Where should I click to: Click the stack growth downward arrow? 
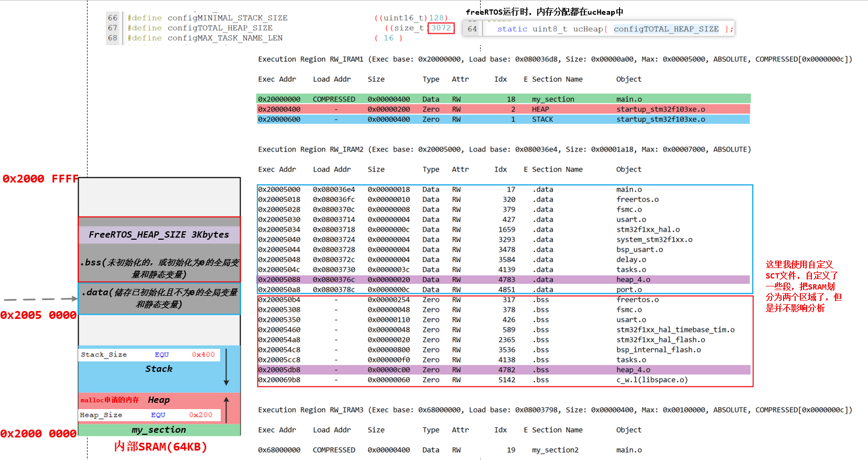226,367
